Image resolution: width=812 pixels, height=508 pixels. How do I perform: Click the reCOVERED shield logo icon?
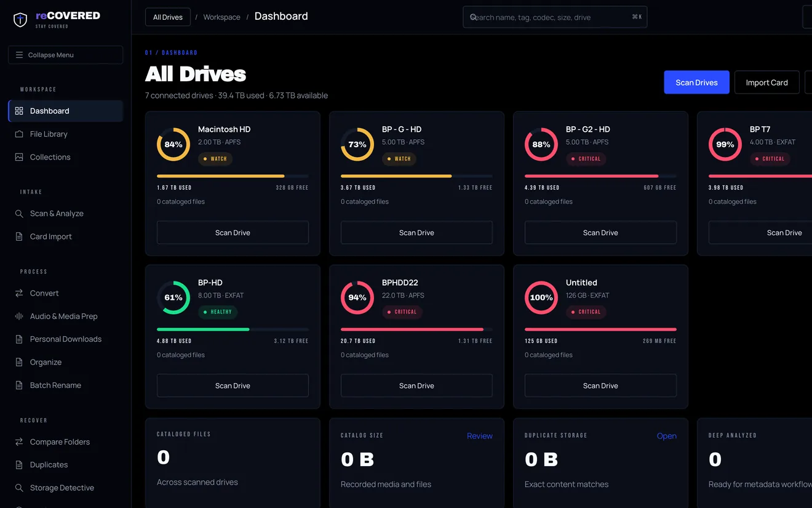[20, 20]
